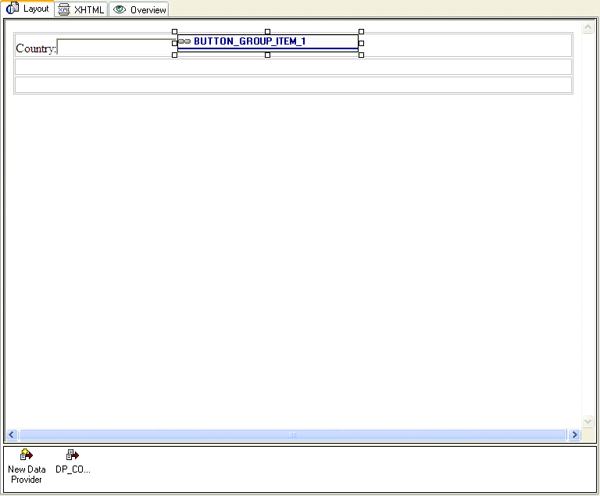Click the Overview tab eye icon

point(119,10)
